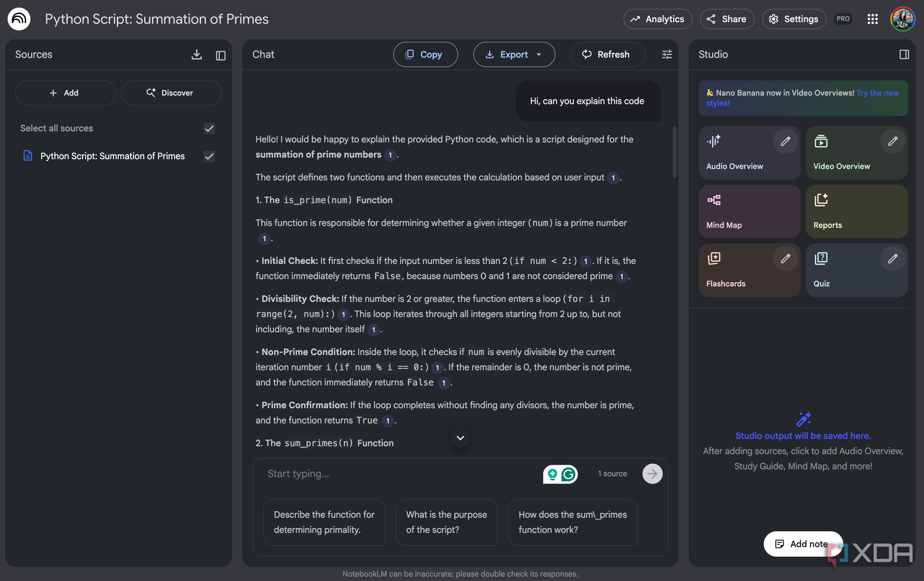This screenshot has height=581, width=924.
Task: Click the PRO badge
Action: point(843,19)
